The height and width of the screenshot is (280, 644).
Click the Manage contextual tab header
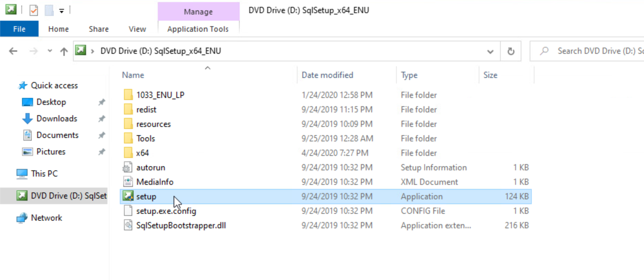[x=198, y=12]
